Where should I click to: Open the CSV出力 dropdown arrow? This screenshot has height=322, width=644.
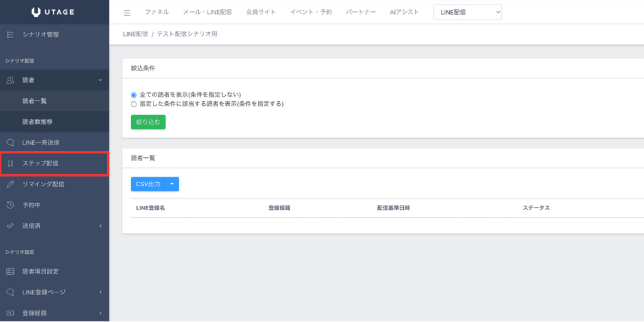coord(172,184)
